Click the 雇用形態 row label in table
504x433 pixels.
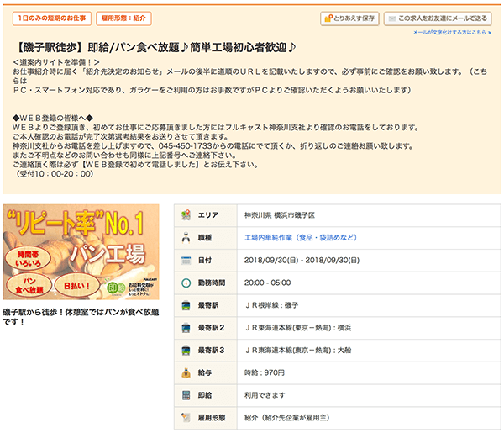point(212,418)
